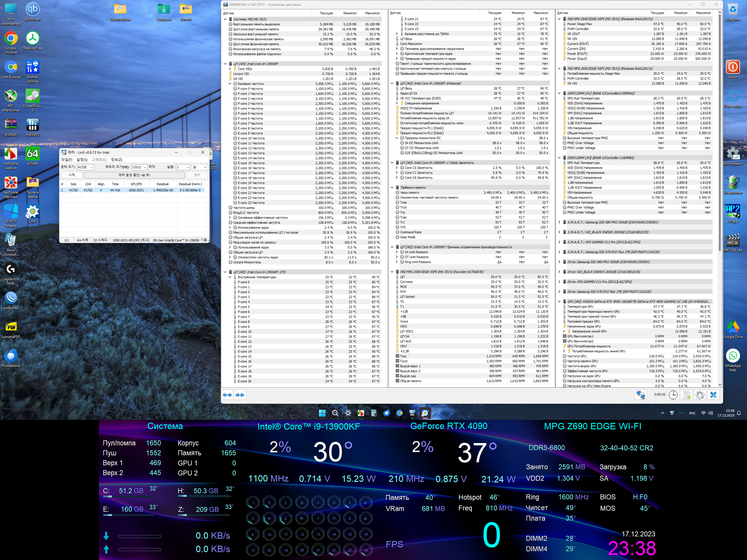Click the remote network monitors icon
The image size is (747, 560).
pyautogui.click(x=640, y=395)
